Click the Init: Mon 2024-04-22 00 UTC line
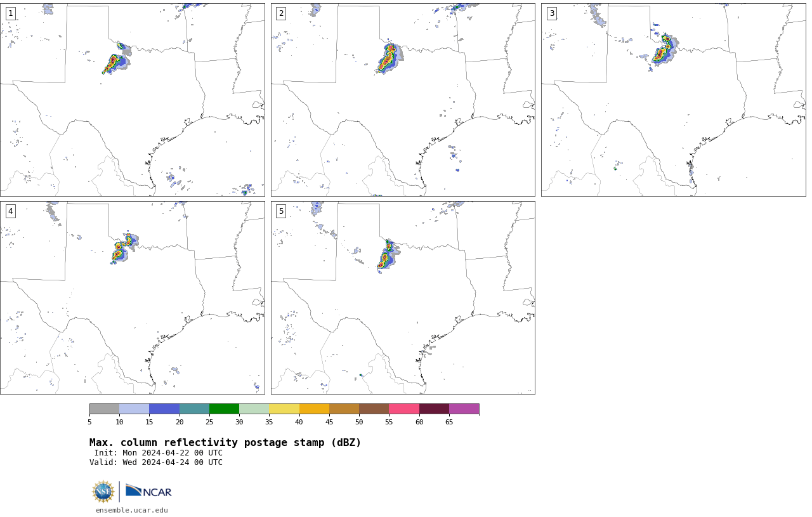This screenshot has width=812, height=517. [159, 453]
